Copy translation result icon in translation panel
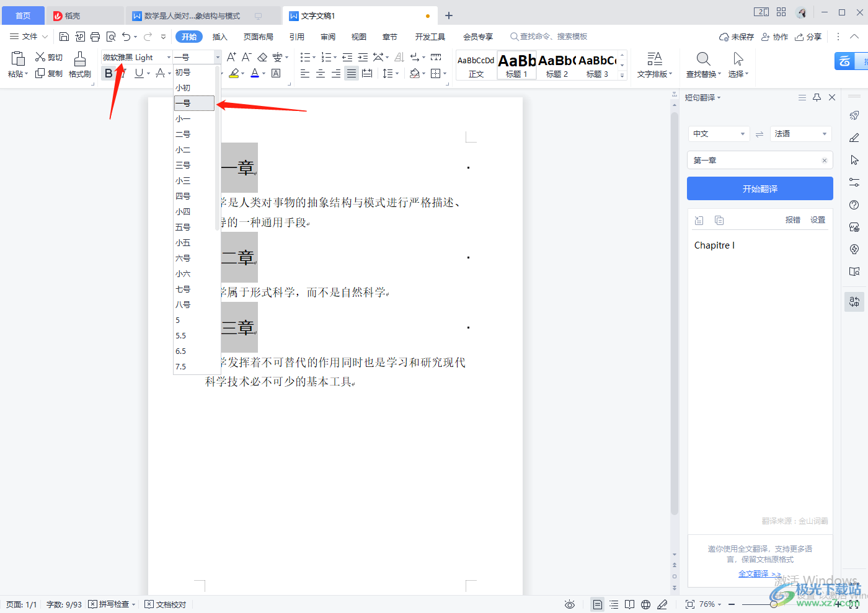 tap(719, 220)
